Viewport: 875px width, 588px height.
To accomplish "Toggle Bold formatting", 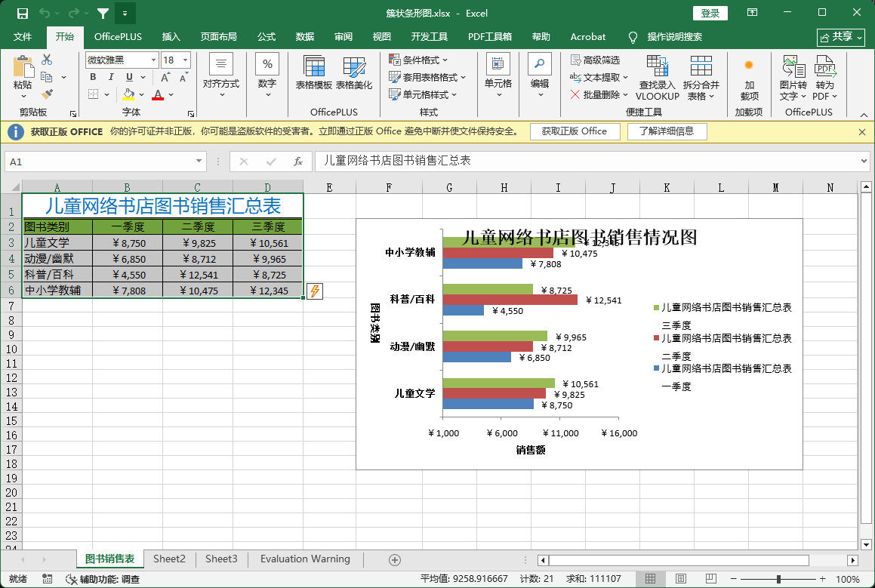I will click(93, 77).
